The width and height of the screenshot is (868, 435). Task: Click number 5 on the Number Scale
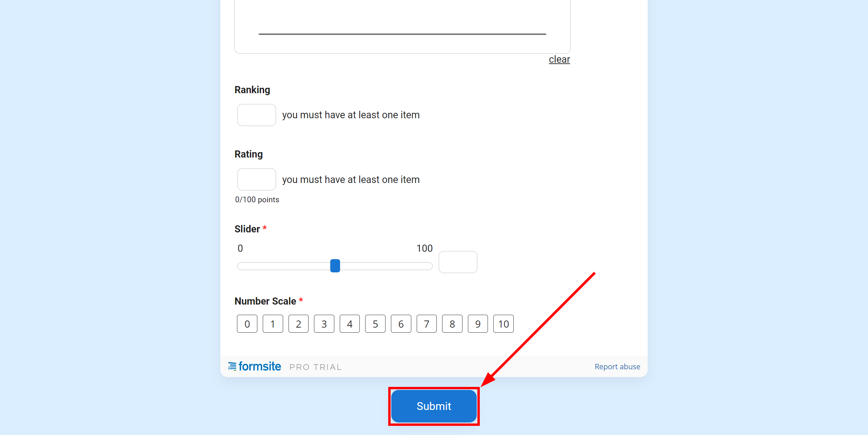click(x=375, y=324)
